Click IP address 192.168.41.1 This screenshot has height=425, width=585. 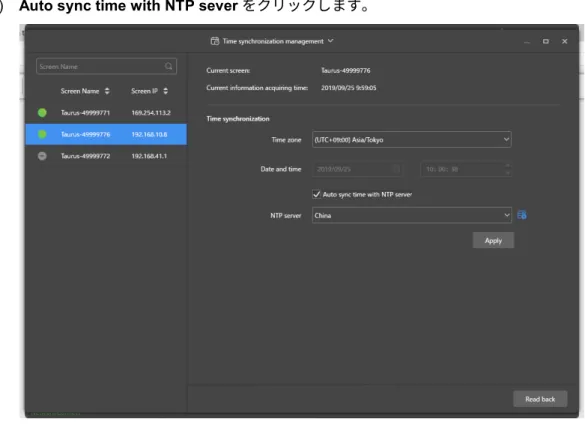click(x=149, y=156)
